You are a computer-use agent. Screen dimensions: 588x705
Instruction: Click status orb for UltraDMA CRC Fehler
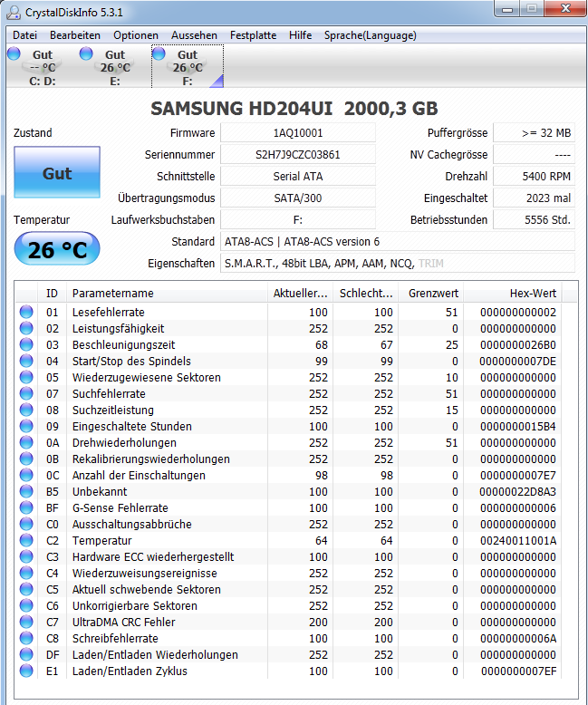tap(26, 622)
